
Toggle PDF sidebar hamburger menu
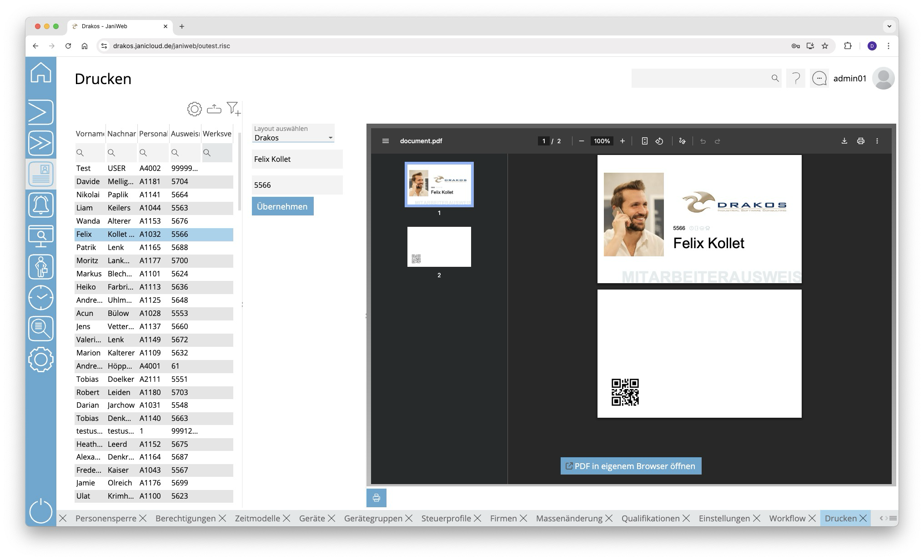[x=386, y=141]
